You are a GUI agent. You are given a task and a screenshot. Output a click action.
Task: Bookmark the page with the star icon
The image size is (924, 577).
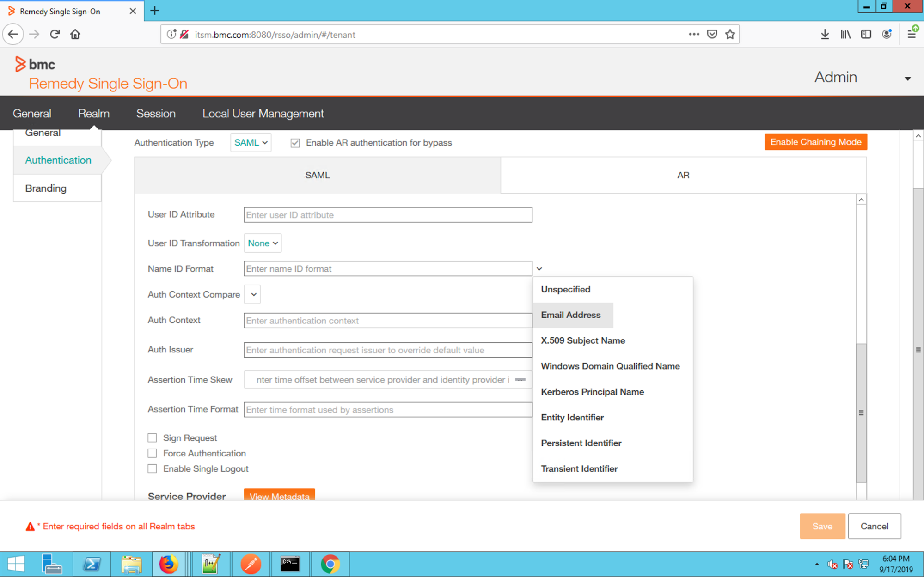coord(729,34)
